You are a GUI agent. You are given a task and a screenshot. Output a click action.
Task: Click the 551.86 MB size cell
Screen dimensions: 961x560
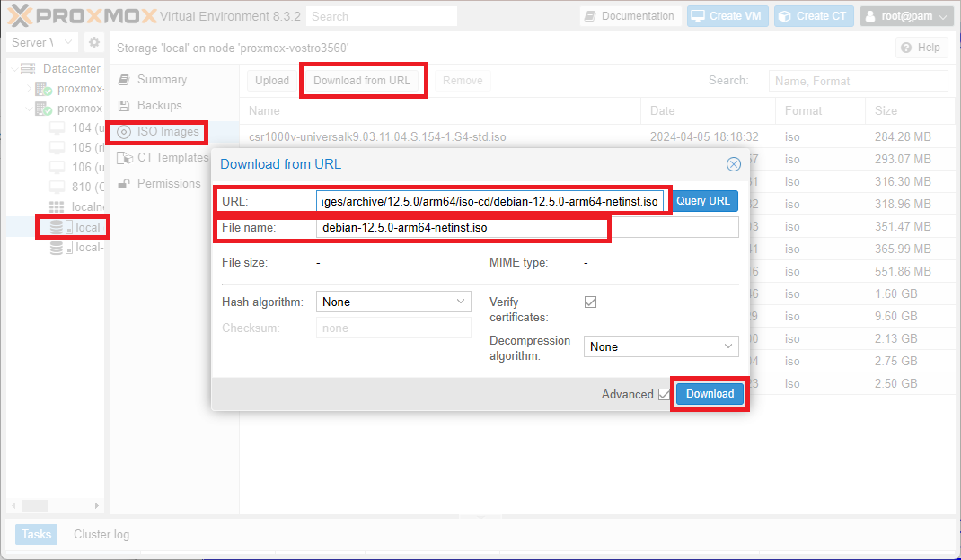point(903,271)
